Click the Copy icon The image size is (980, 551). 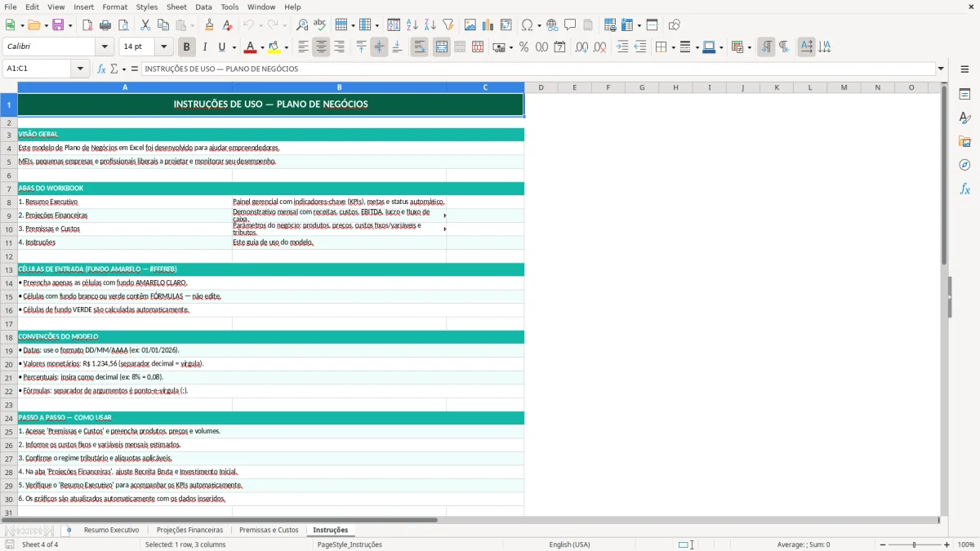point(163,25)
